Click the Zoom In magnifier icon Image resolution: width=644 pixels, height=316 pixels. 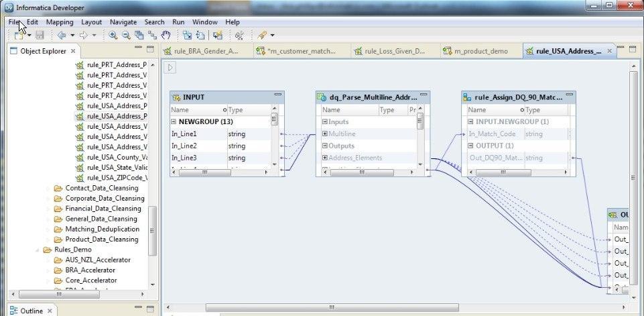tap(113, 36)
